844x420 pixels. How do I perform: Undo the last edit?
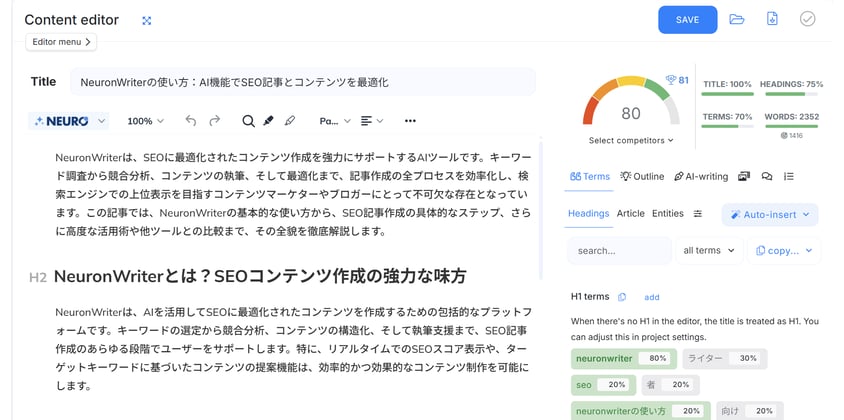pos(191,121)
